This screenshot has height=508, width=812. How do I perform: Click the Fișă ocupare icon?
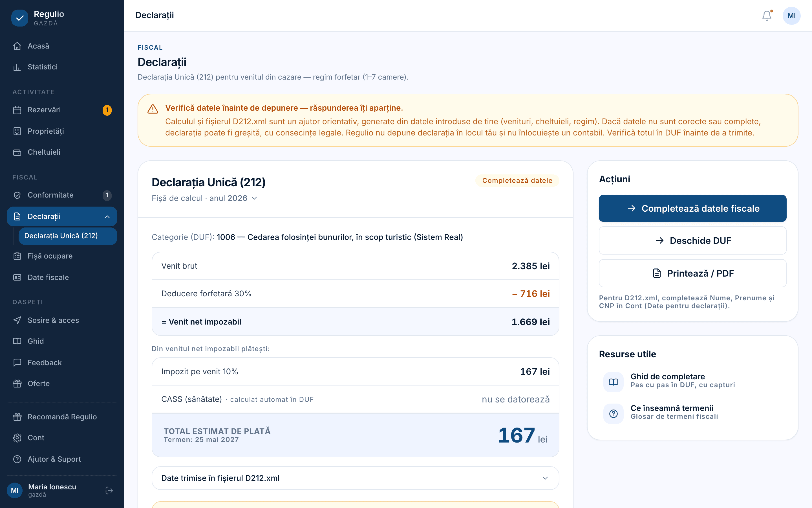pos(17,256)
